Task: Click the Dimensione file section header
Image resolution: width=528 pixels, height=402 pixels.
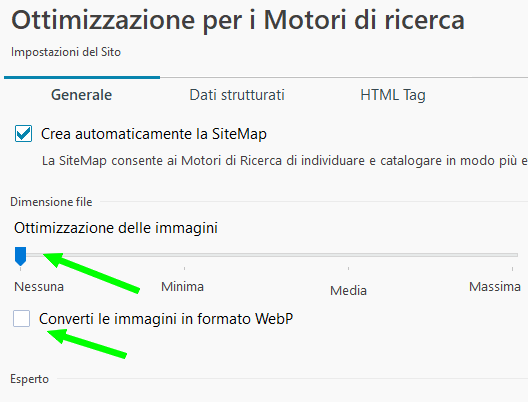Action: point(51,202)
